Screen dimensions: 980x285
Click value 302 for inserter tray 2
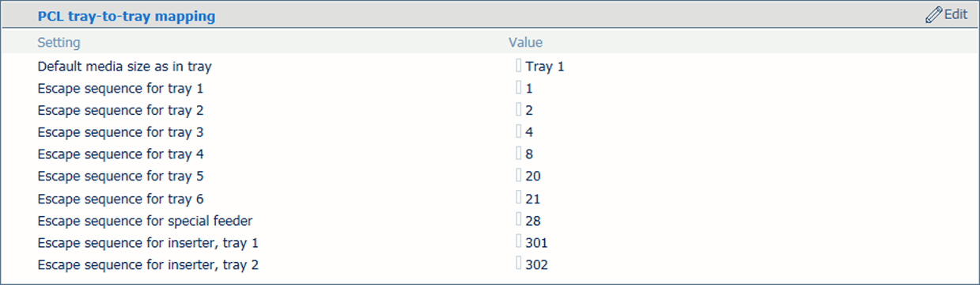pos(536,265)
